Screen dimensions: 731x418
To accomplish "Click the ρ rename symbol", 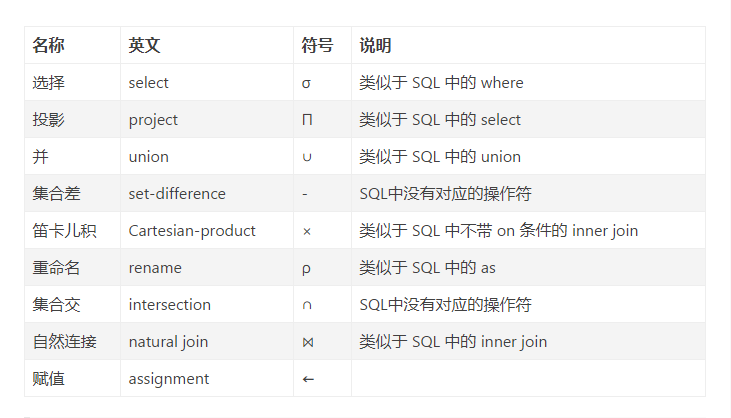I will (x=306, y=268).
